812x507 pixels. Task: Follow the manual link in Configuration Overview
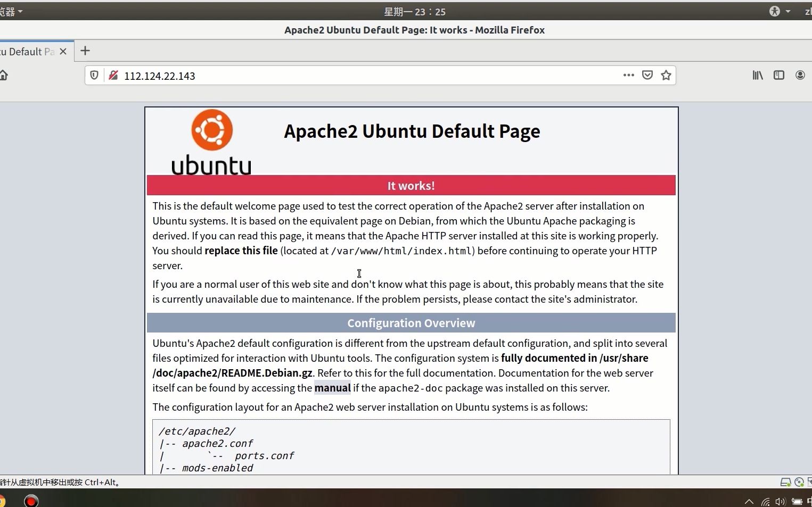(x=332, y=388)
